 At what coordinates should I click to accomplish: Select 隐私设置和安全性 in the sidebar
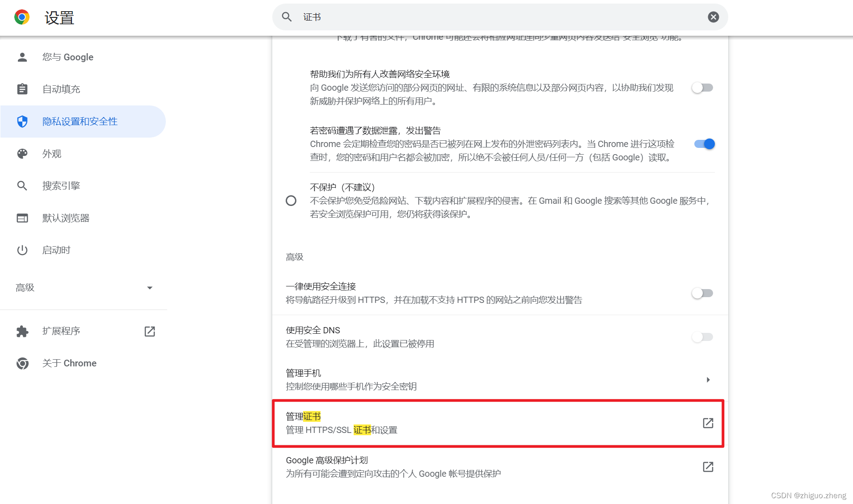pos(83,122)
